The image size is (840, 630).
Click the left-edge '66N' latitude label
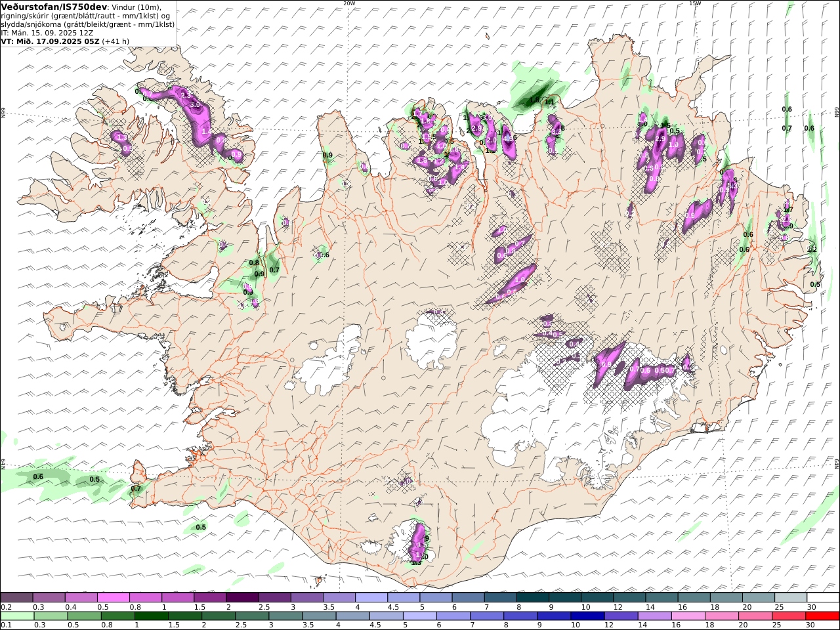(x=3, y=114)
